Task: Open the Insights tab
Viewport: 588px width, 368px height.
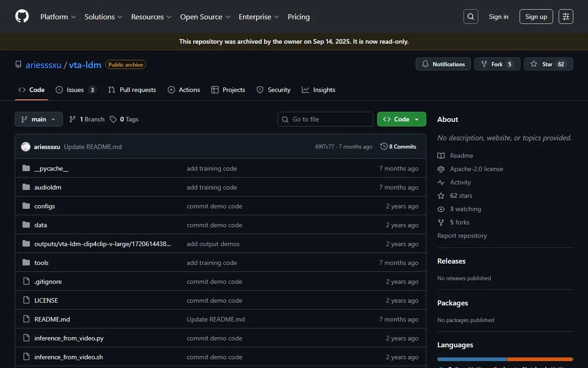Action: (318, 90)
